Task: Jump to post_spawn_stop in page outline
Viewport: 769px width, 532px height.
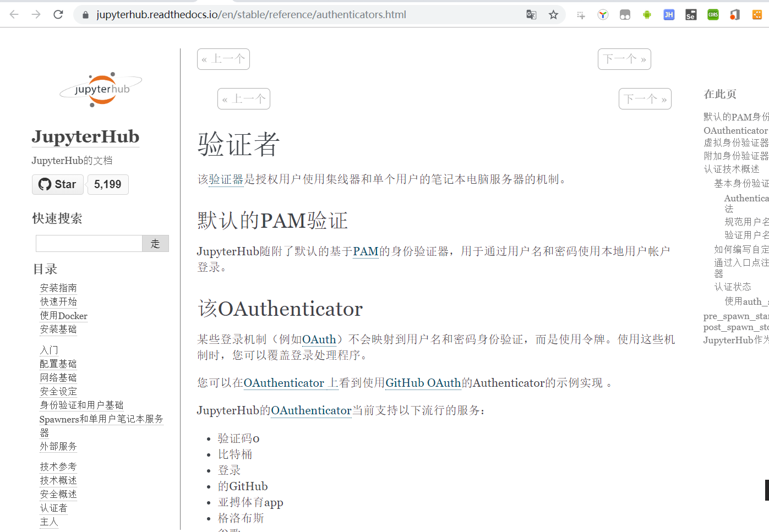Action: pyautogui.click(x=736, y=327)
